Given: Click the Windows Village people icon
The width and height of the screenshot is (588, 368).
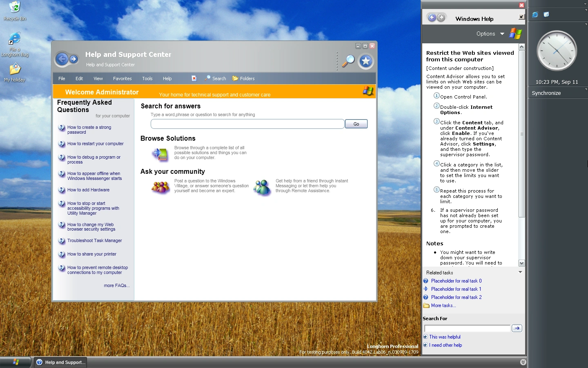Looking at the screenshot, I should point(160,187).
